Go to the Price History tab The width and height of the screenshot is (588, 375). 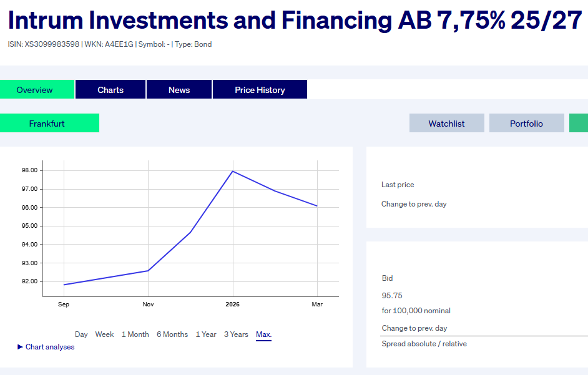click(260, 90)
